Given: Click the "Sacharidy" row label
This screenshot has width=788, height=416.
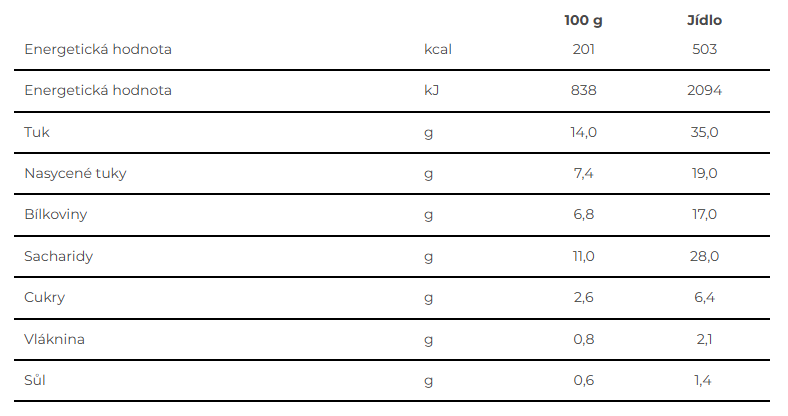Looking at the screenshot, I should click(x=59, y=256).
